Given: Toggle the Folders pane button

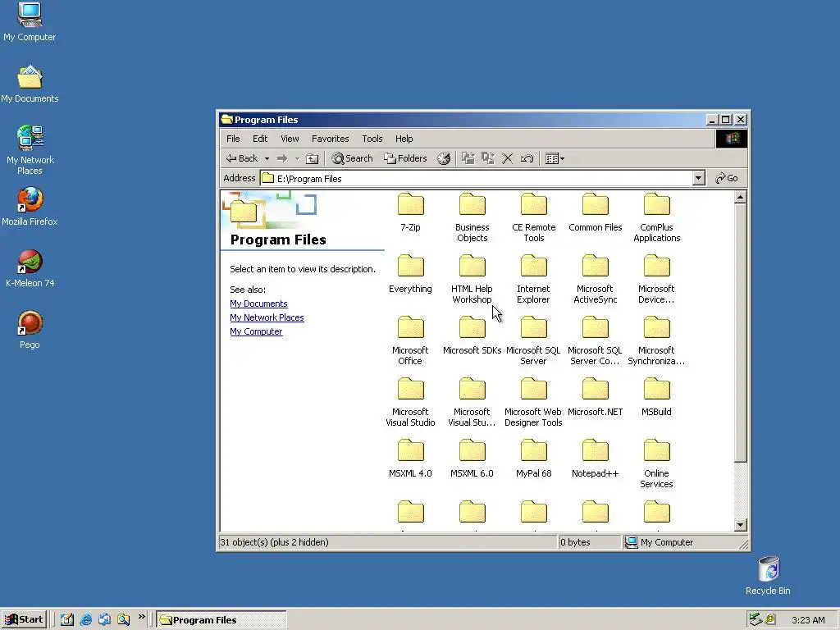Looking at the screenshot, I should tap(405, 158).
